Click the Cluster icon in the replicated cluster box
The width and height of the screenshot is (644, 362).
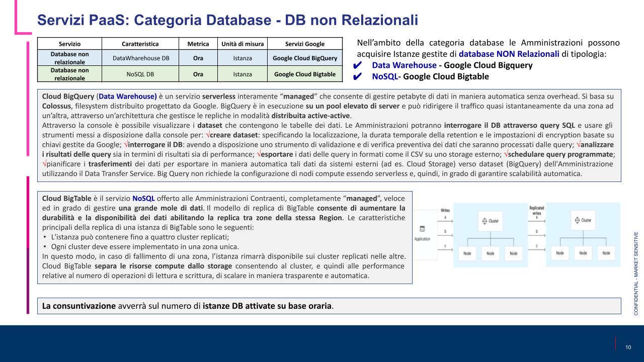pyautogui.click(x=577, y=220)
